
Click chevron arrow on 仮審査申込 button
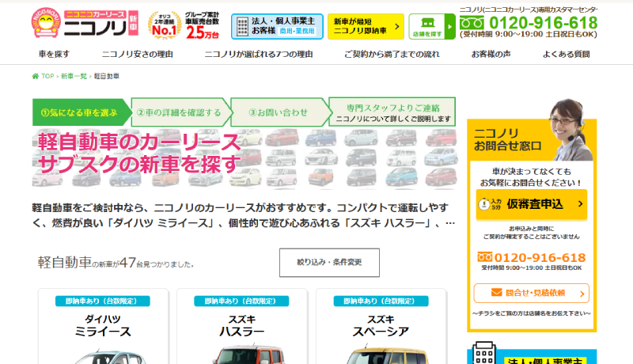click(580, 204)
